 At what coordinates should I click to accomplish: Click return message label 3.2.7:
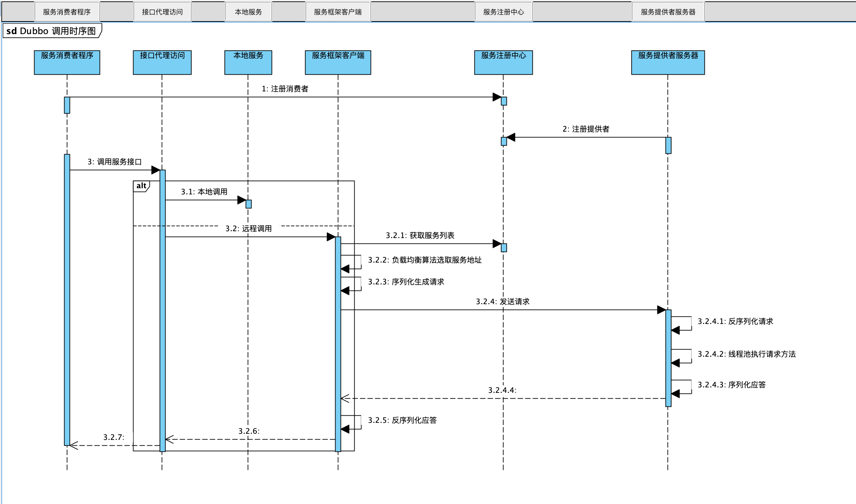click(x=114, y=437)
